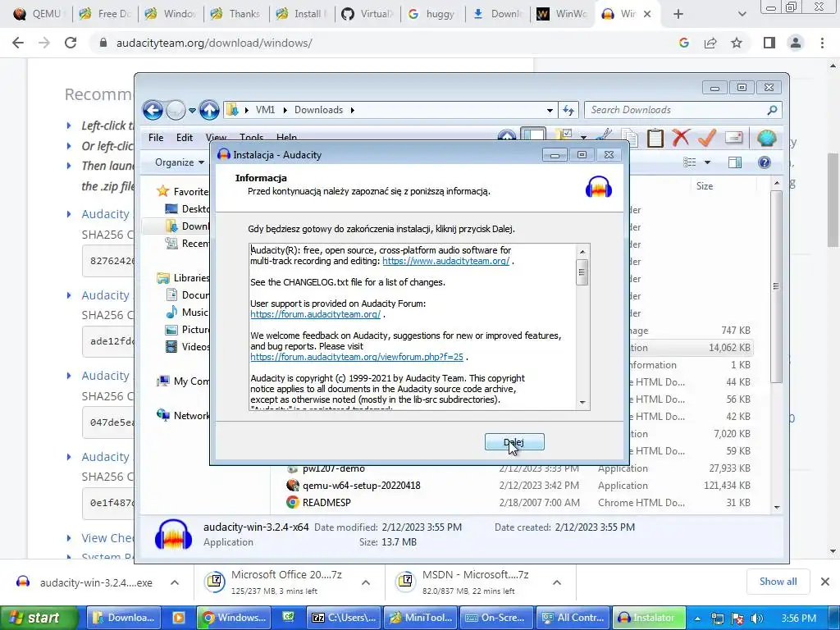This screenshot has width=840, height=630.
Task: Click the Windows start button
Action: click(x=39, y=618)
